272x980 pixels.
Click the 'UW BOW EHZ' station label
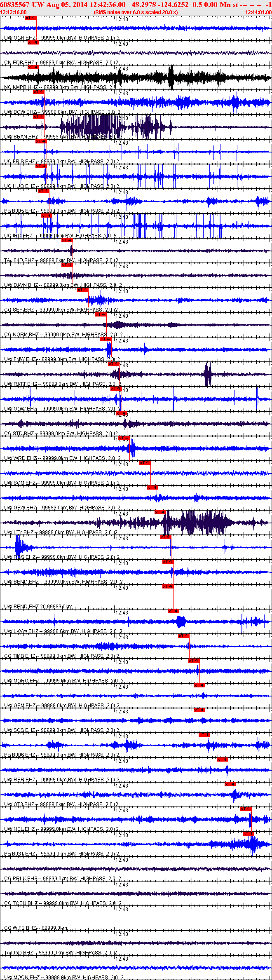tap(21, 112)
